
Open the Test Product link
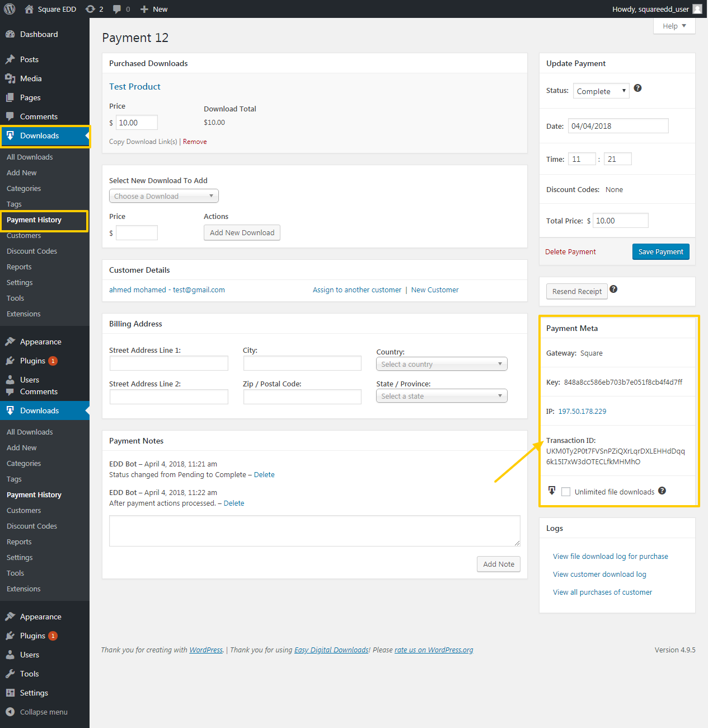pos(134,86)
